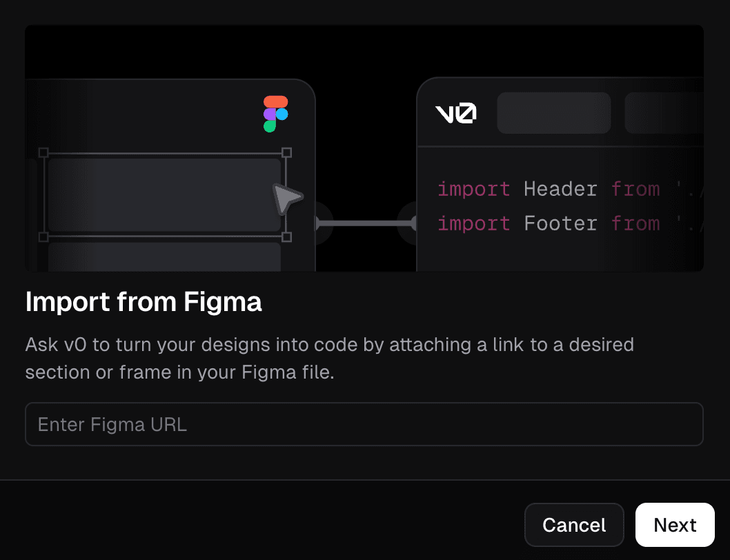Click the 'import Footer from' code line
This screenshot has height=560, width=730.
(549, 223)
